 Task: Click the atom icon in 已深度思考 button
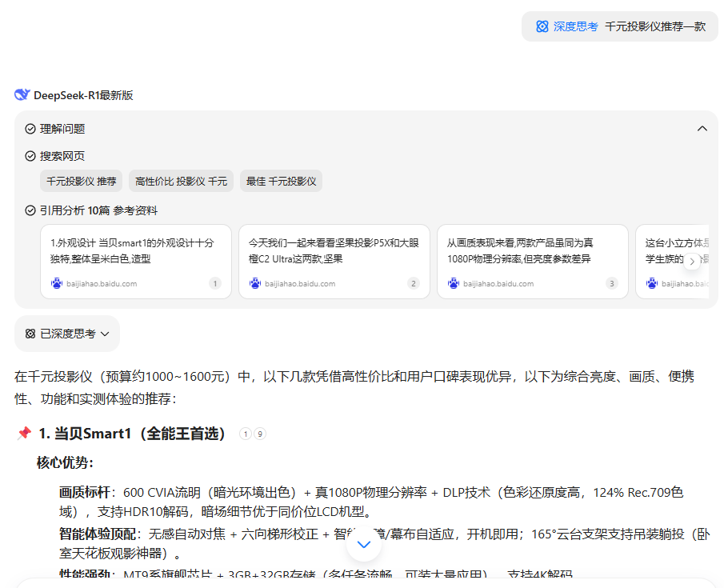(30, 334)
